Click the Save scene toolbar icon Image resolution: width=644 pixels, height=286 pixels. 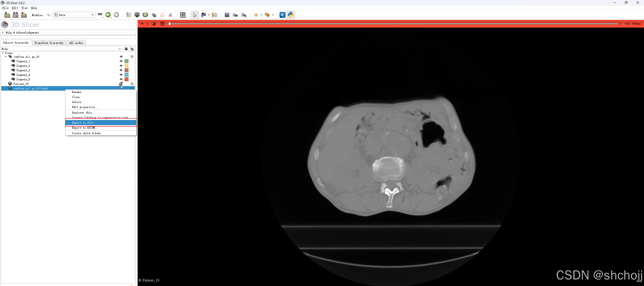click(24, 15)
